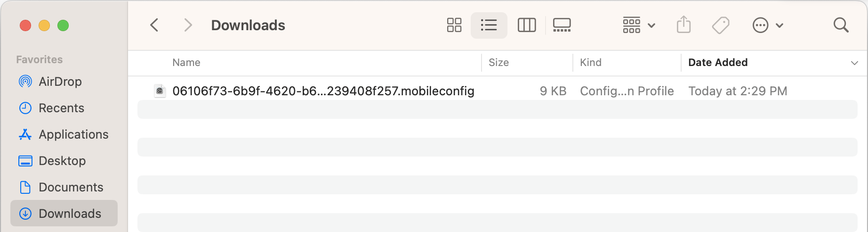Image resolution: width=868 pixels, height=232 pixels.
Task: Switch to icon grid view
Action: 454,25
